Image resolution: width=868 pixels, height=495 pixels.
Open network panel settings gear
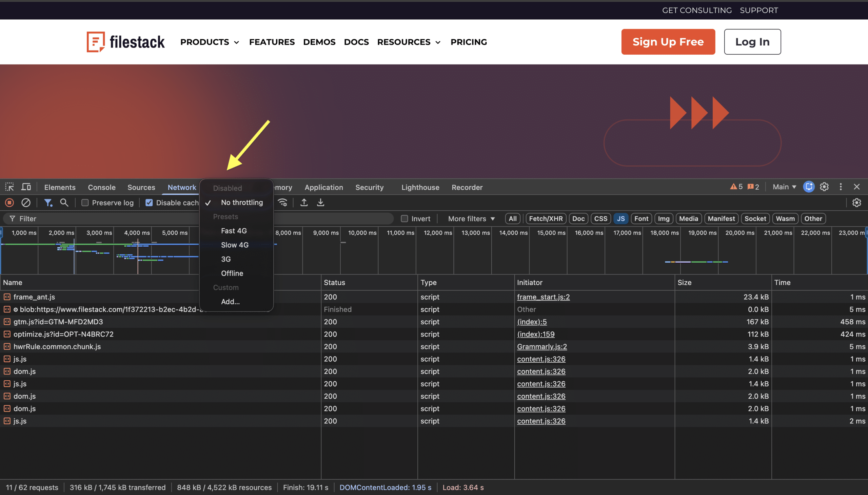click(x=856, y=203)
